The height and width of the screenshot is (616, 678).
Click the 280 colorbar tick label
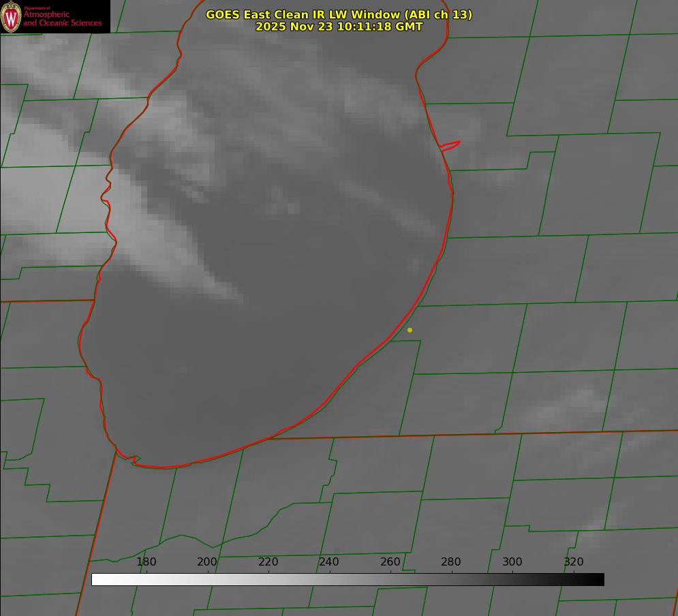click(x=451, y=562)
